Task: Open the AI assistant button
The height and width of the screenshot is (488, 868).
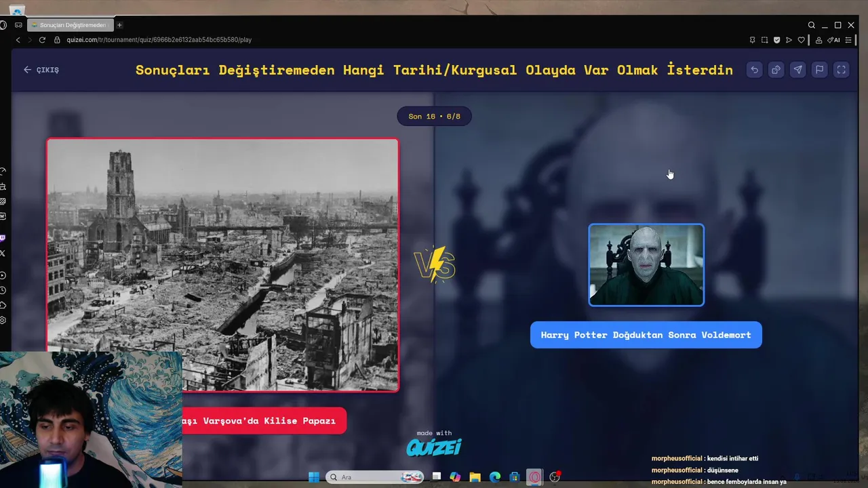Action: point(833,40)
